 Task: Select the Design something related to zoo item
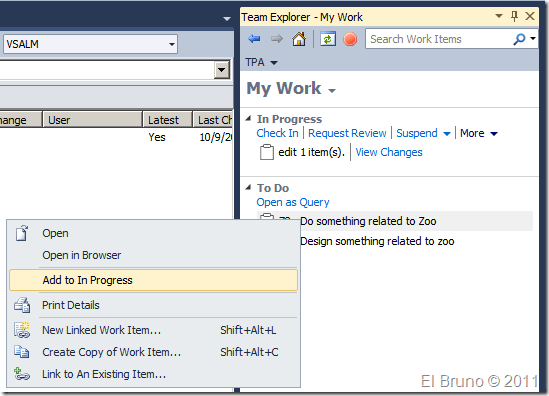377,241
